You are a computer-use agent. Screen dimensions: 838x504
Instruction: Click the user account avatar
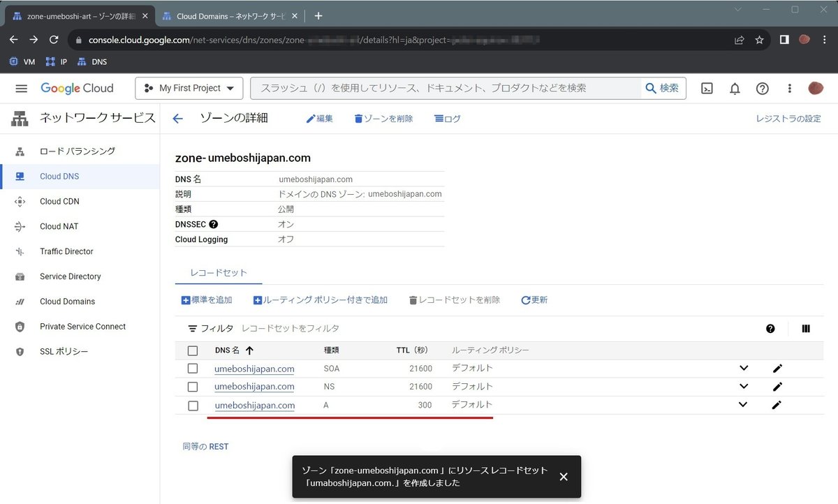(x=816, y=88)
